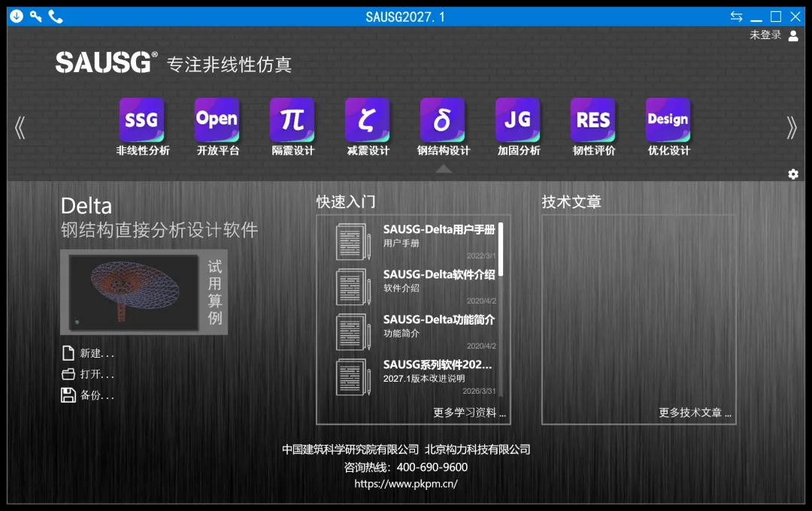The height and width of the screenshot is (511, 812).
Task: Open the trial example model thumbnail
Action: point(134,292)
